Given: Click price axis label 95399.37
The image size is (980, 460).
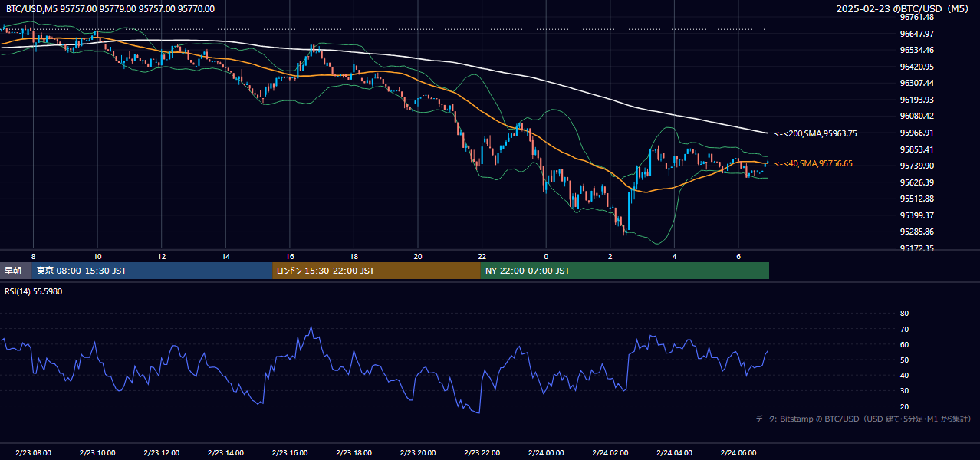Looking at the screenshot, I should (x=916, y=215).
